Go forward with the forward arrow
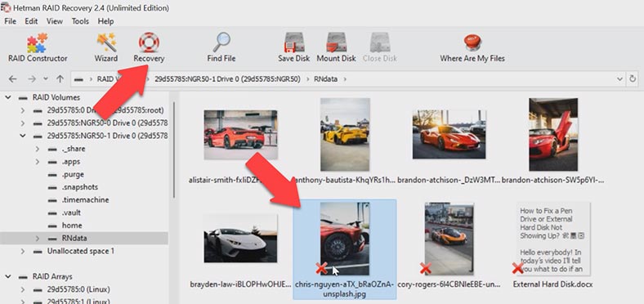 click(x=32, y=79)
